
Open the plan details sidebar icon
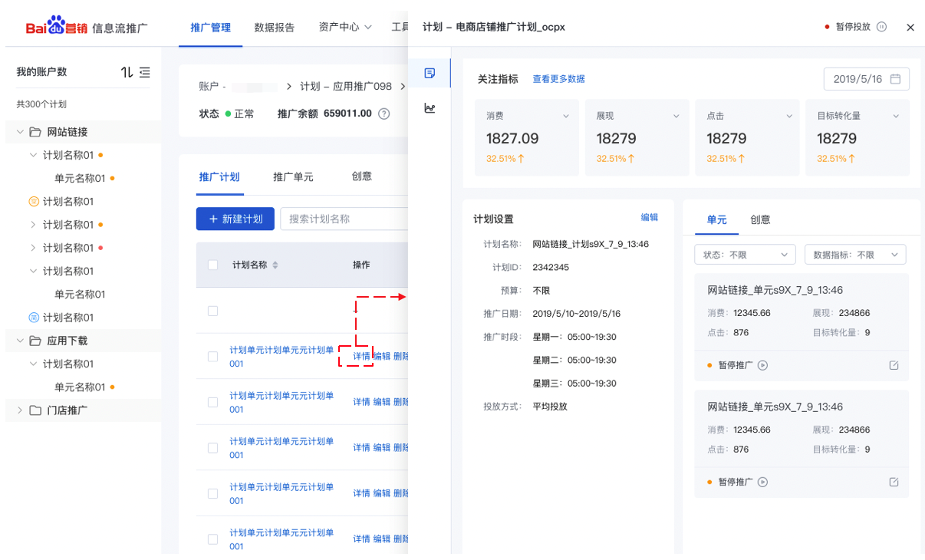[430, 73]
